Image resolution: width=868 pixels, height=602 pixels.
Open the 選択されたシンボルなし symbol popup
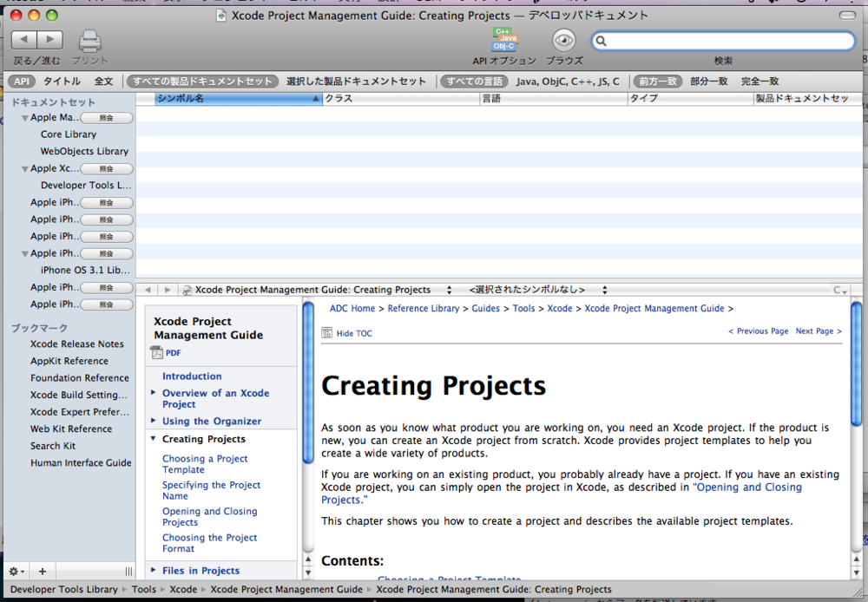coord(537,290)
